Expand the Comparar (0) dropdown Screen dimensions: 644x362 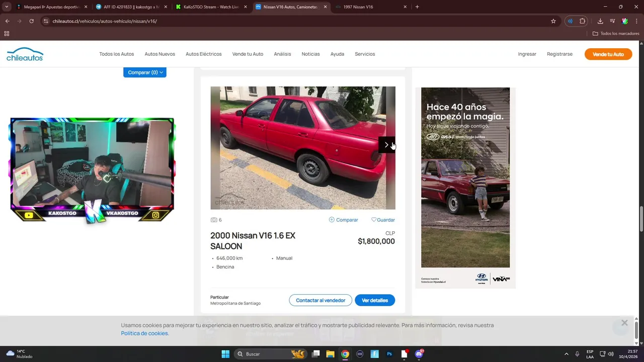click(145, 72)
